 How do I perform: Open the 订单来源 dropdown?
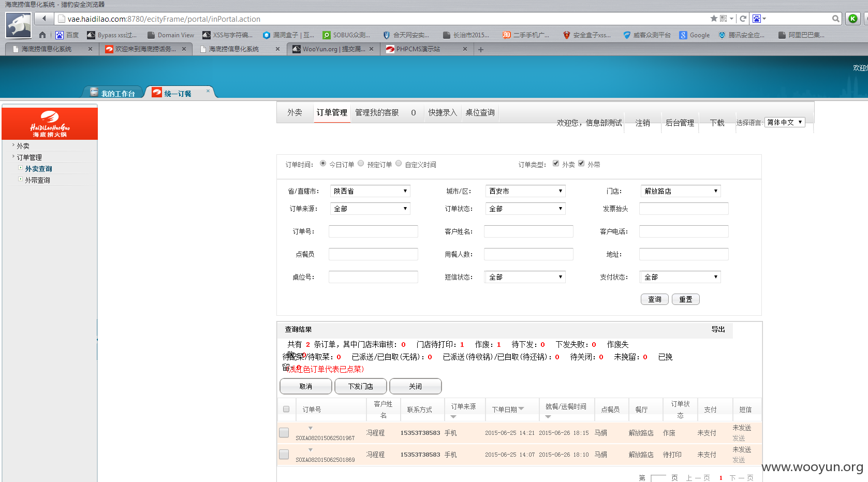370,209
